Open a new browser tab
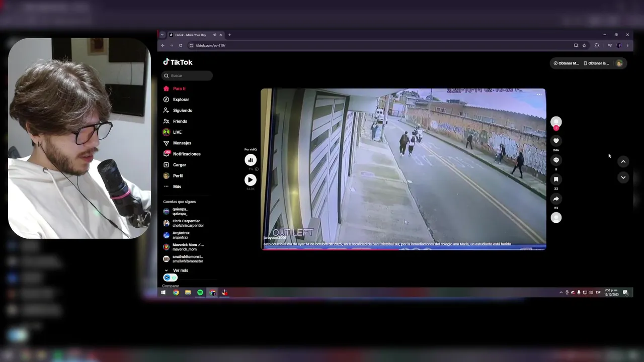Image resolution: width=644 pixels, height=362 pixels. click(229, 35)
